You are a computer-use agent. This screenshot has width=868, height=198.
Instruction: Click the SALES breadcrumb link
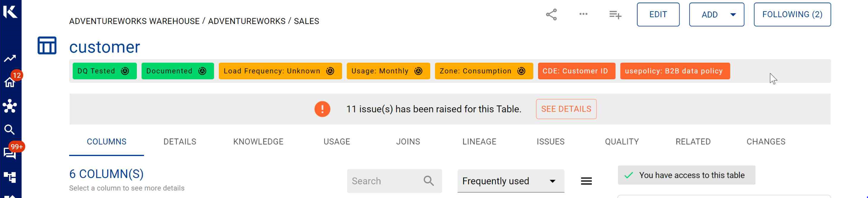click(306, 22)
